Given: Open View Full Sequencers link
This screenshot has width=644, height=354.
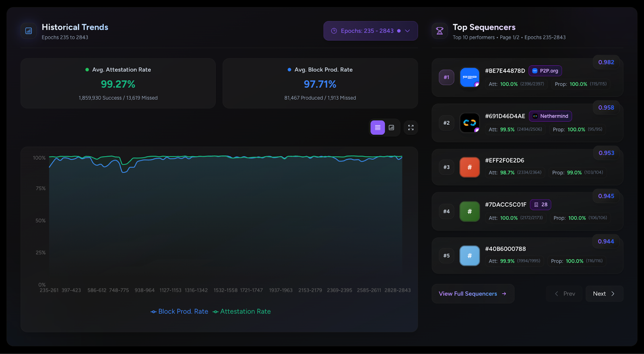Looking at the screenshot, I should [x=473, y=294].
